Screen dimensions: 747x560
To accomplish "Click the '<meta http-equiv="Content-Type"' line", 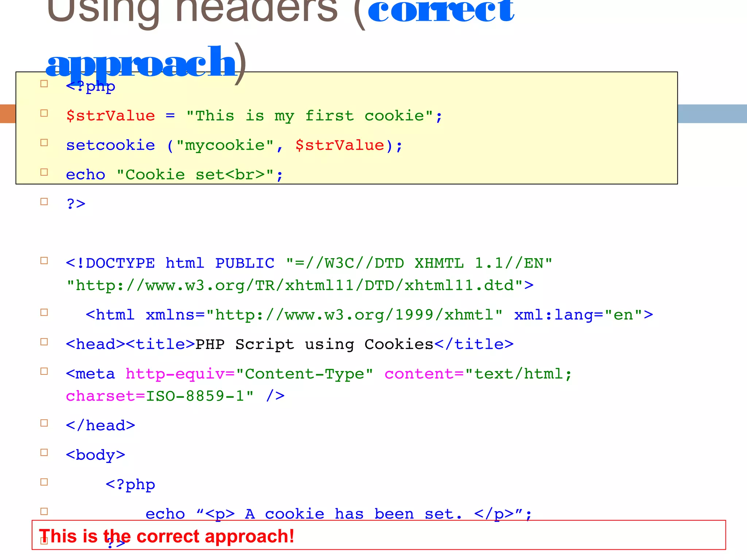I will [x=319, y=374].
